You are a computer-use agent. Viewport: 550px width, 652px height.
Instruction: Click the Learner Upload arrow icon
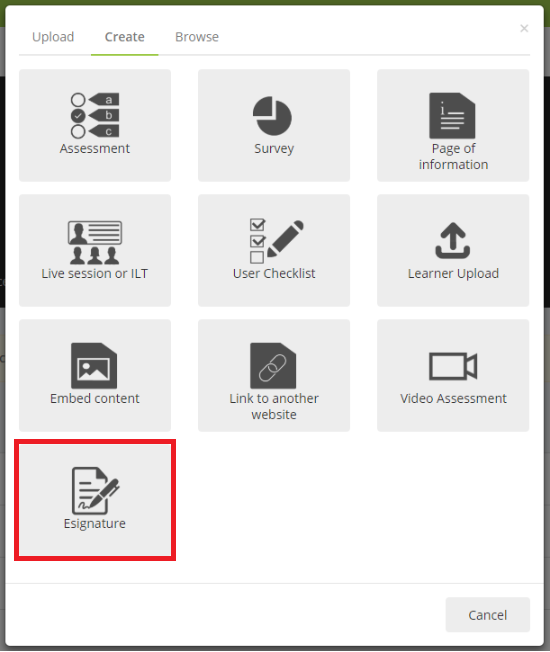point(453,240)
